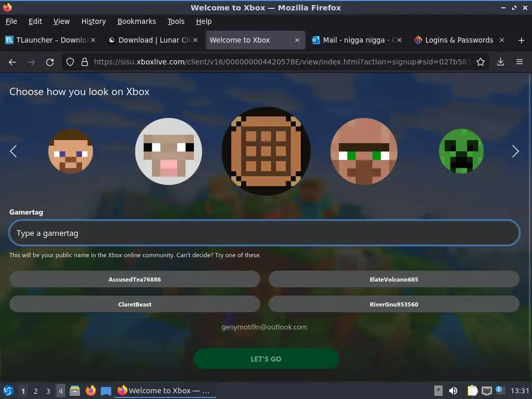Open tracking protection shield icon

coord(70,62)
